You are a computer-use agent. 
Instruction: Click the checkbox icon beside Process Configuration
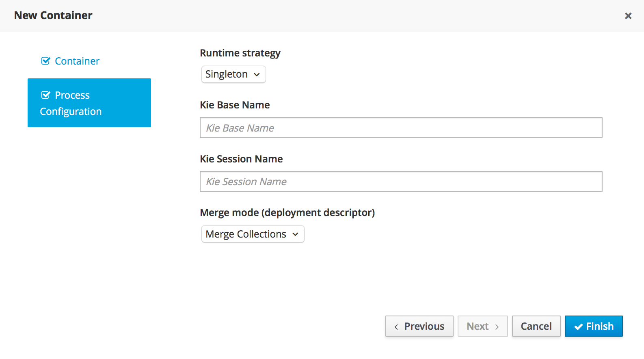pyautogui.click(x=46, y=95)
